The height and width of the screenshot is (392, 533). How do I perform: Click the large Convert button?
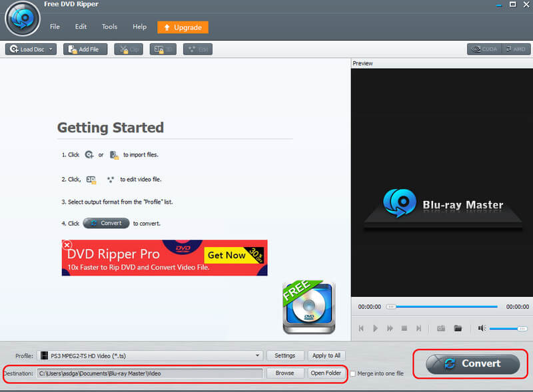coord(473,364)
